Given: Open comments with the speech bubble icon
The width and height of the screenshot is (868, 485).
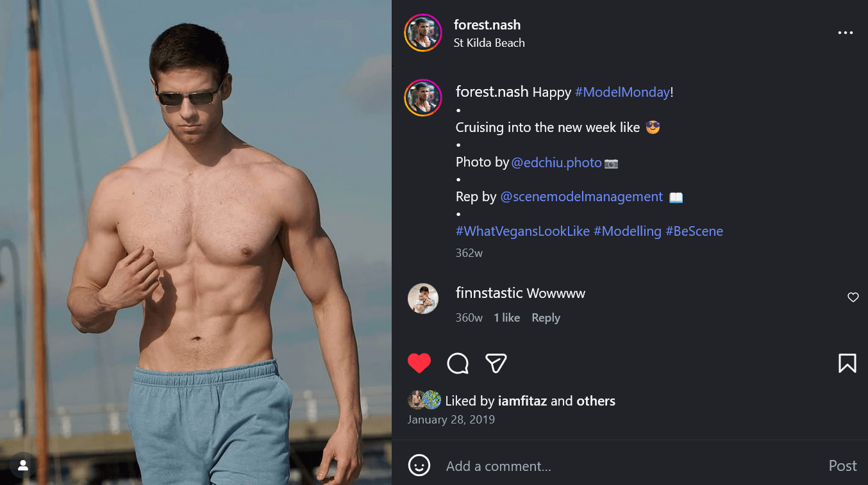Looking at the screenshot, I should coord(458,363).
